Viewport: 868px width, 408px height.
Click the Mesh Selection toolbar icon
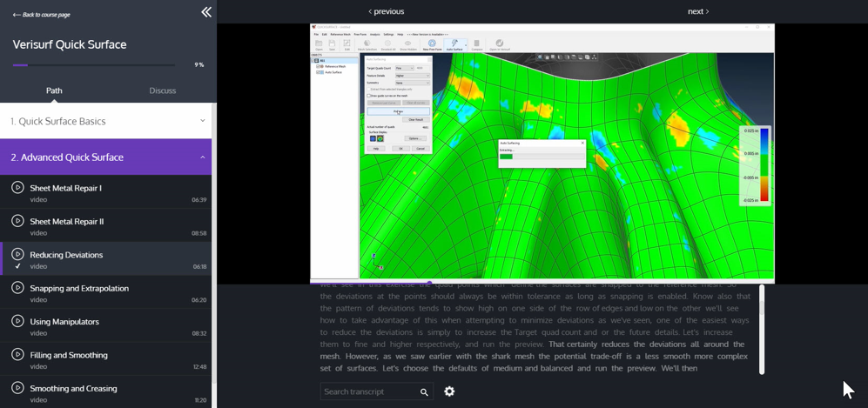pyautogui.click(x=367, y=45)
